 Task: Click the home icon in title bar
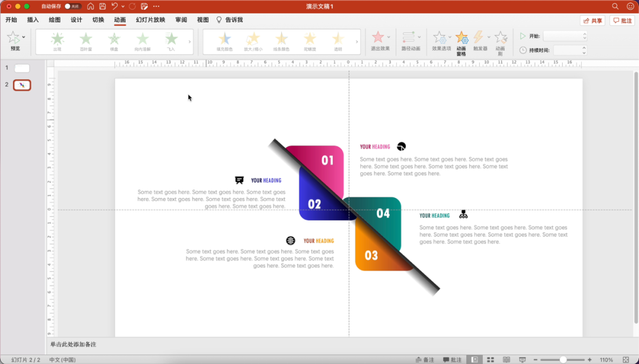[91, 6]
